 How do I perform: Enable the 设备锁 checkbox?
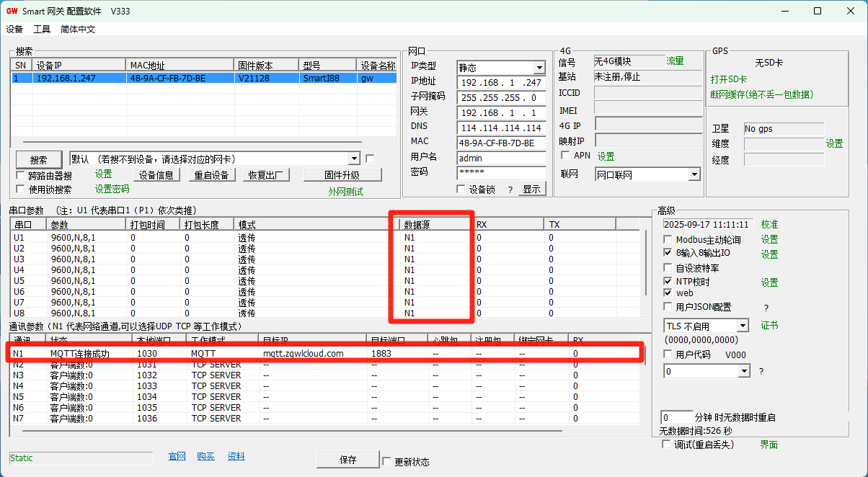point(461,190)
